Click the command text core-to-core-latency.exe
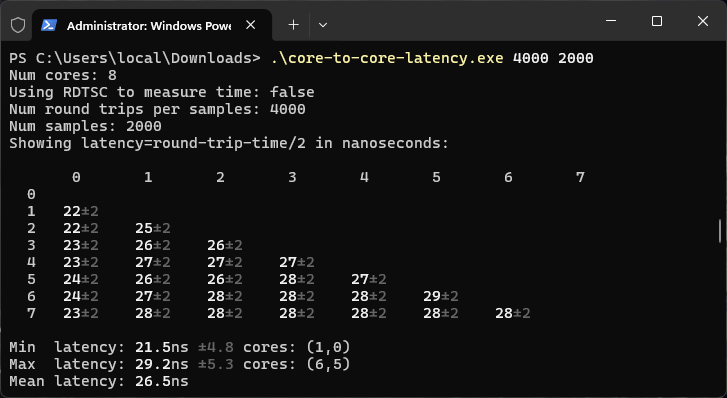727x398 pixels. (387, 58)
